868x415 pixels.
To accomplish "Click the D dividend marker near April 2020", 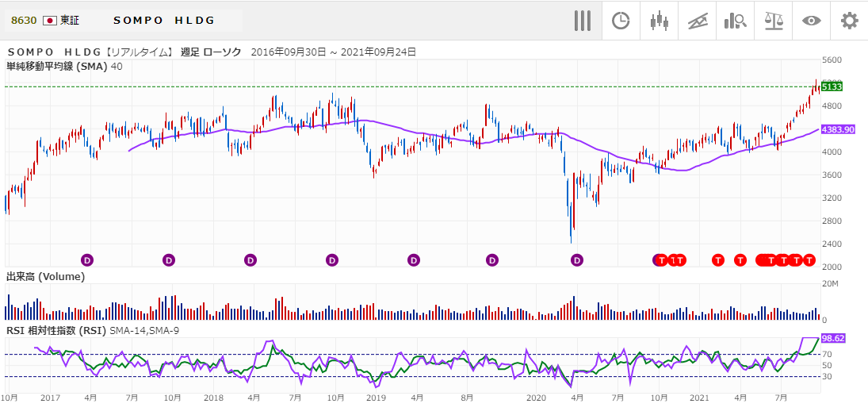I will [x=577, y=259].
